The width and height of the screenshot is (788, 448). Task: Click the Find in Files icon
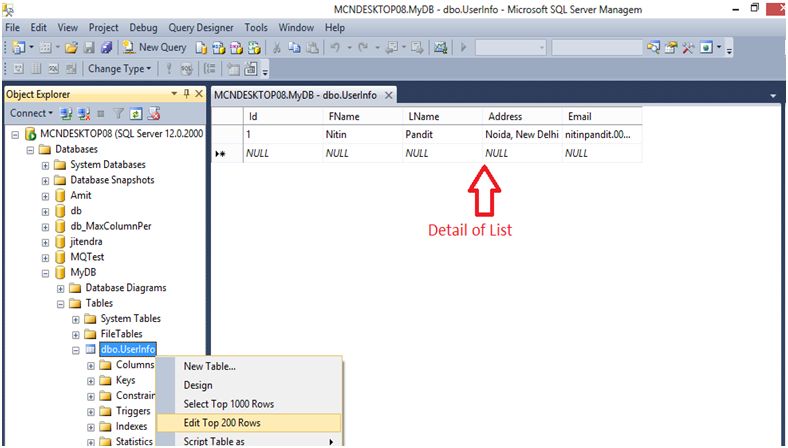[x=653, y=48]
